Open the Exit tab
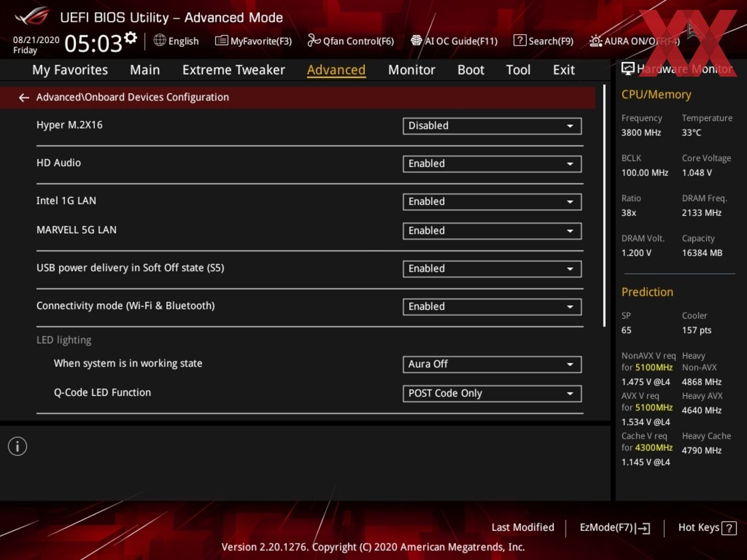This screenshot has width=747, height=560. pos(564,70)
